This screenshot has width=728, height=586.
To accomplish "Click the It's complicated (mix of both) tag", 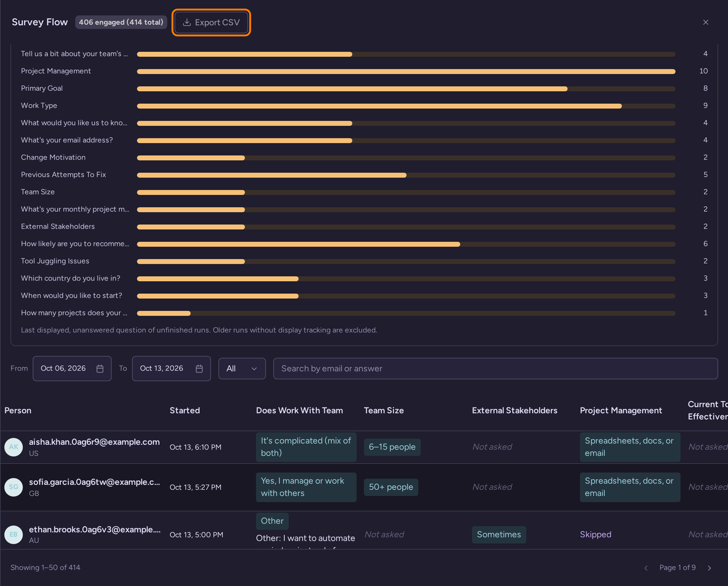I will tap(306, 447).
